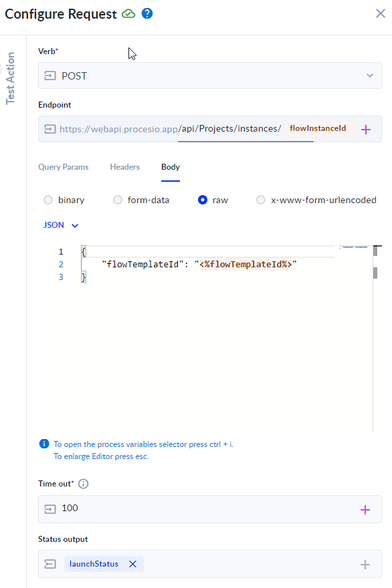This screenshot has width=392, height=588.
Task: Open the help icon beside the title
Action: pos(147,13)
